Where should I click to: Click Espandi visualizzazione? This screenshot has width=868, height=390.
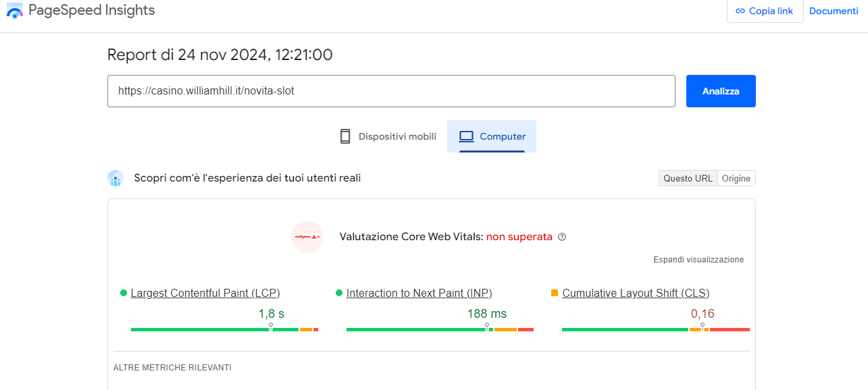pyautogui.click(x=698, y=260)
